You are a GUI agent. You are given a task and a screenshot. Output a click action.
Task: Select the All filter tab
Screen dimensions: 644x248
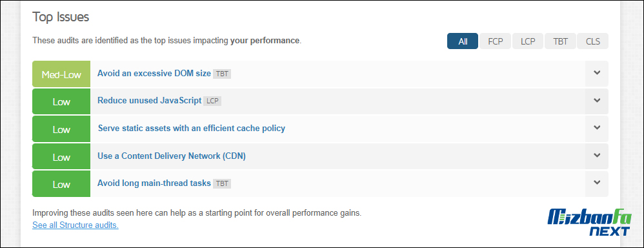coord(463,41)
